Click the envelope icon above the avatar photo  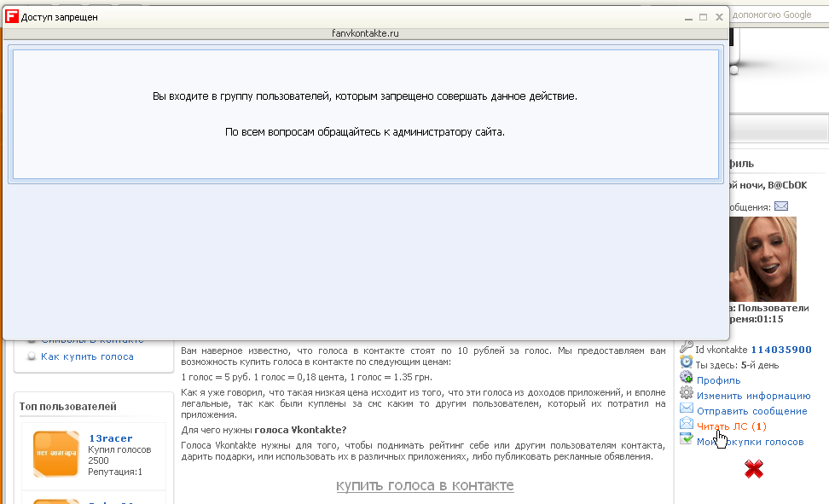pyautogui.click(x=781, y=206)
